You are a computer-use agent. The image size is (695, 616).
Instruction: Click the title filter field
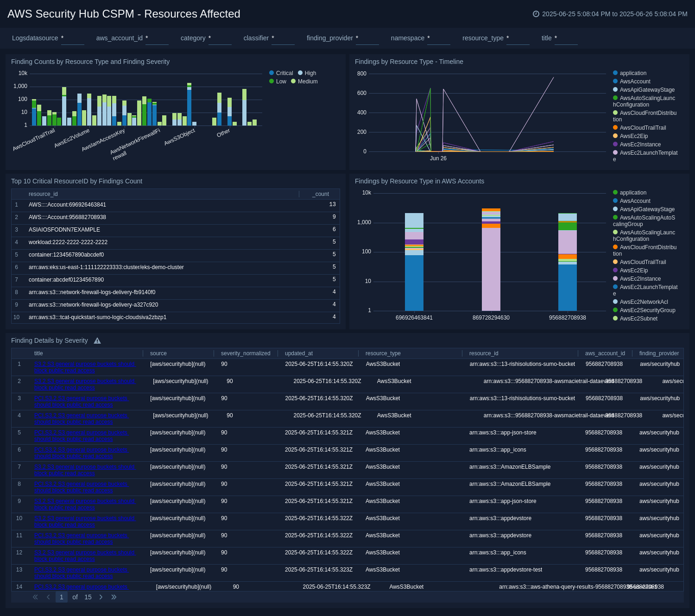click(x=566, y=38)
